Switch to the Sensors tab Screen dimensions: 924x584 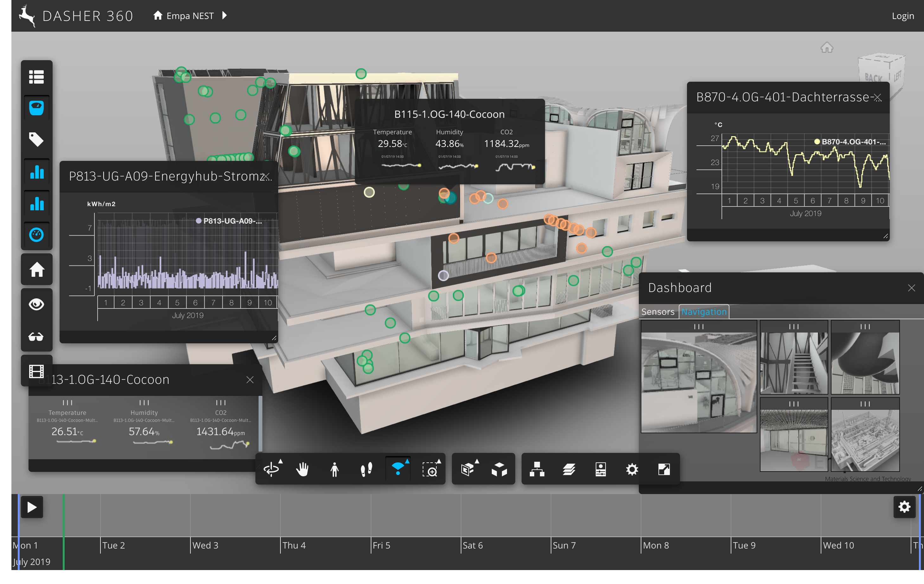pos(658,312)
